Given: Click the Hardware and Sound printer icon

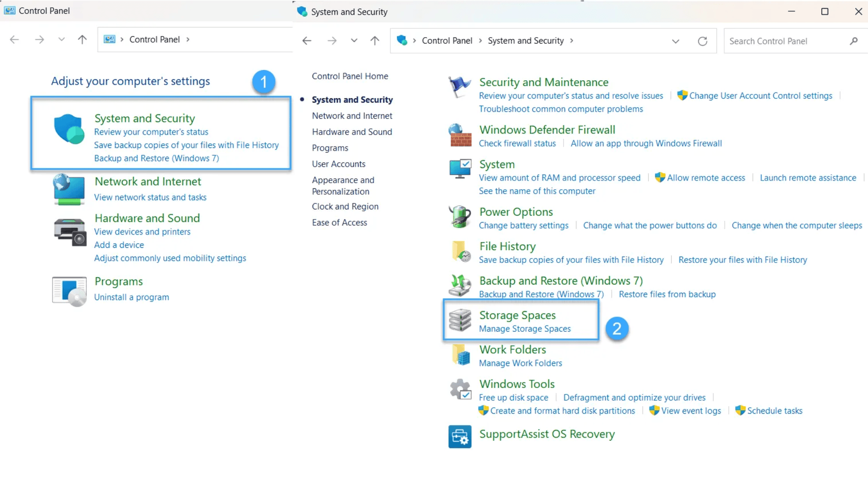Looking at the screenshot, I should point(70,232).
